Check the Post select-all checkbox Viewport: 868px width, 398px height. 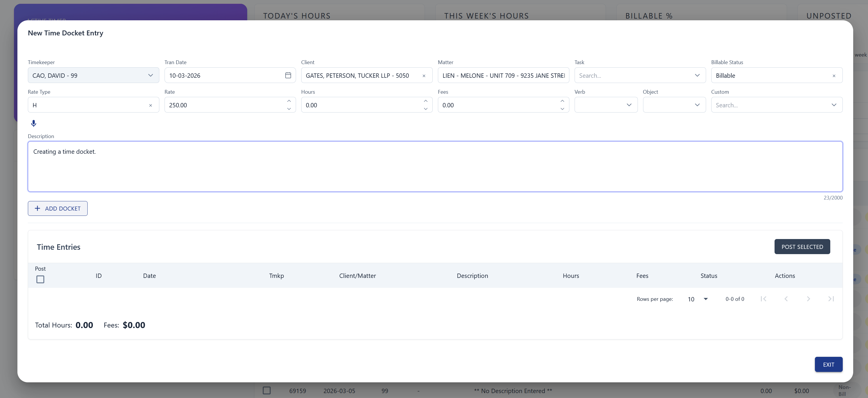(40, 279)
